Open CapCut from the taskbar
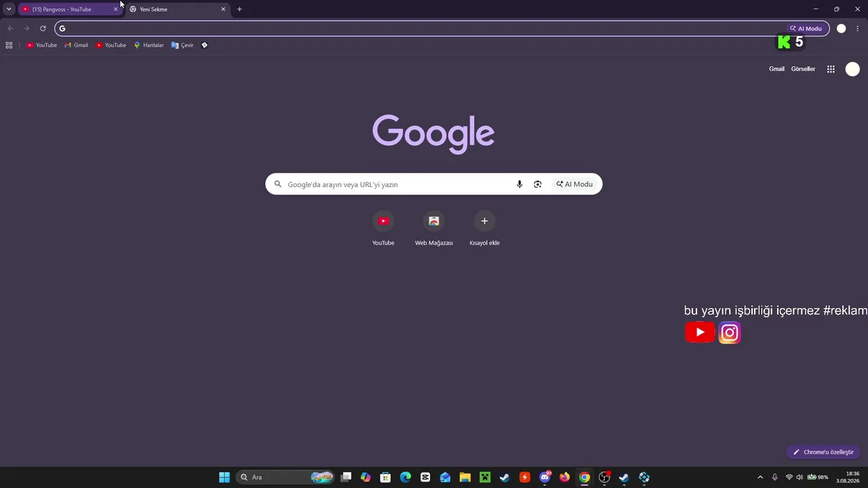Image resolution: width=868 pixels, height=488 pixels. click(425, 477)
